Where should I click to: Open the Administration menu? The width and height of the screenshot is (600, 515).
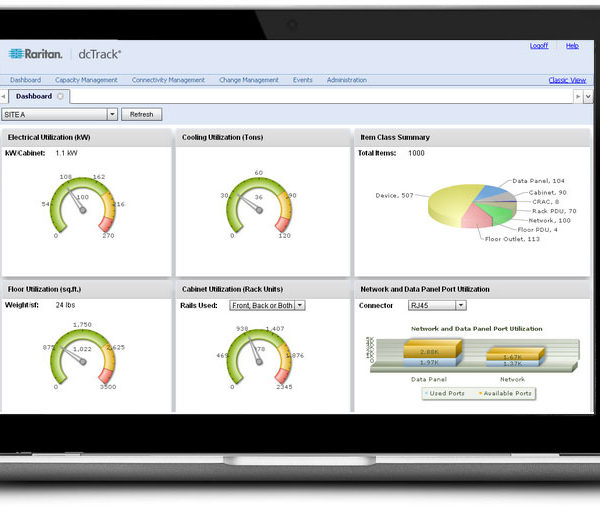(x=347, y=80)
